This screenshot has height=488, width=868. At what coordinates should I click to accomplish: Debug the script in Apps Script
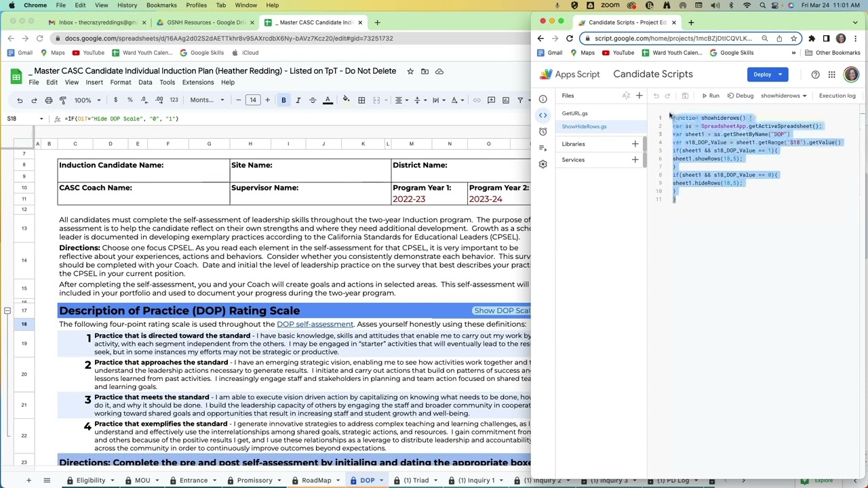pos(740,96)
